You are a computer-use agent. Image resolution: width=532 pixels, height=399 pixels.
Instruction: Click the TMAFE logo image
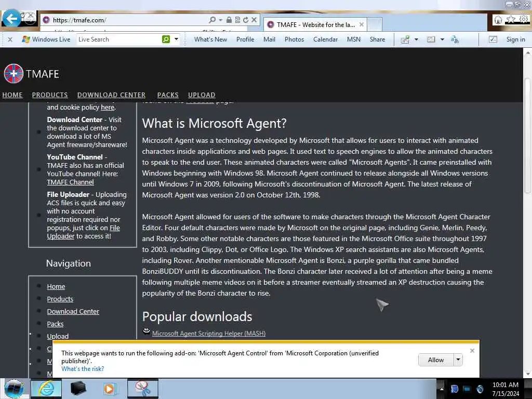click(x=14, y=73)
